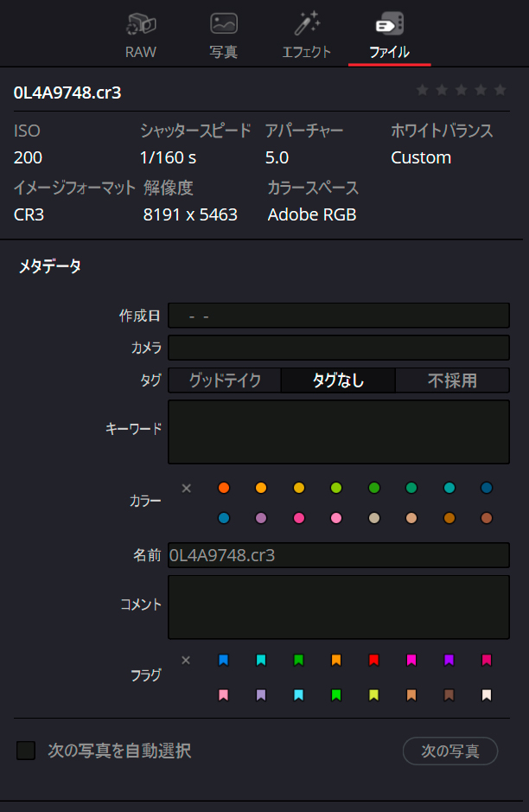Viewport: 529px width, 812px height.
Task: Select the purple flag icon
Action: (x=449, y=660)
